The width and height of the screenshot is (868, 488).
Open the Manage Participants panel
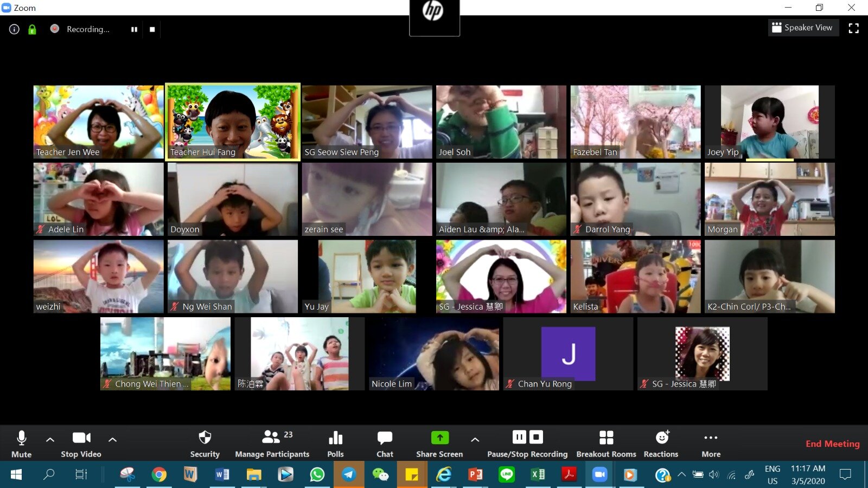pos(272,444)
